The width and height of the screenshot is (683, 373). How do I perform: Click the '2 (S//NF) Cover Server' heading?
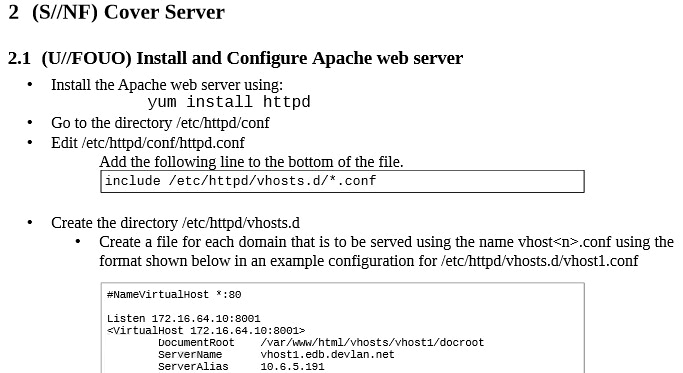(x=116, y=12)
